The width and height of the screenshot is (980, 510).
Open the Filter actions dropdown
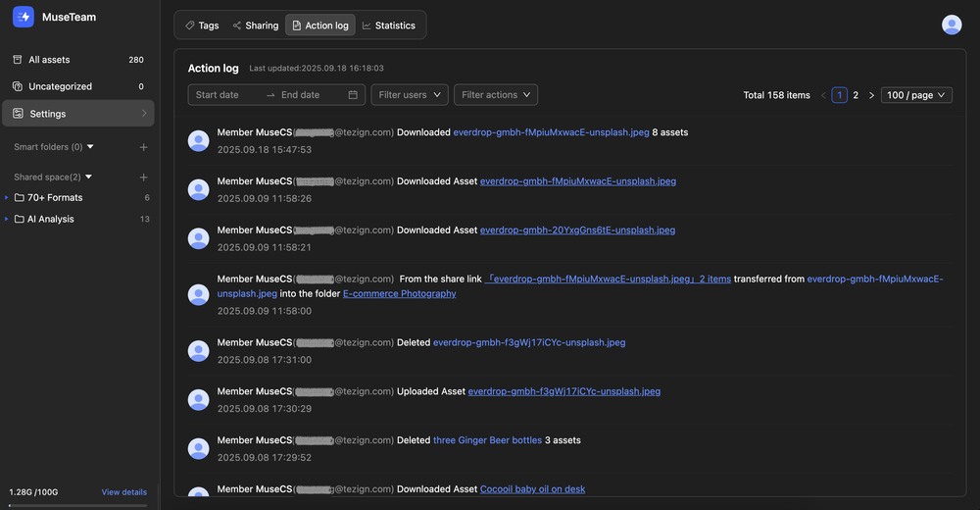[495, 95]
